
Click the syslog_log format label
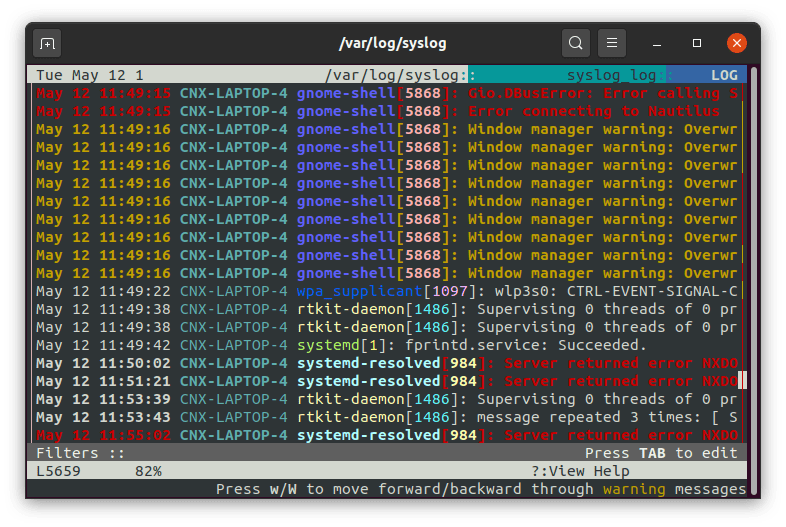(612, 75)
